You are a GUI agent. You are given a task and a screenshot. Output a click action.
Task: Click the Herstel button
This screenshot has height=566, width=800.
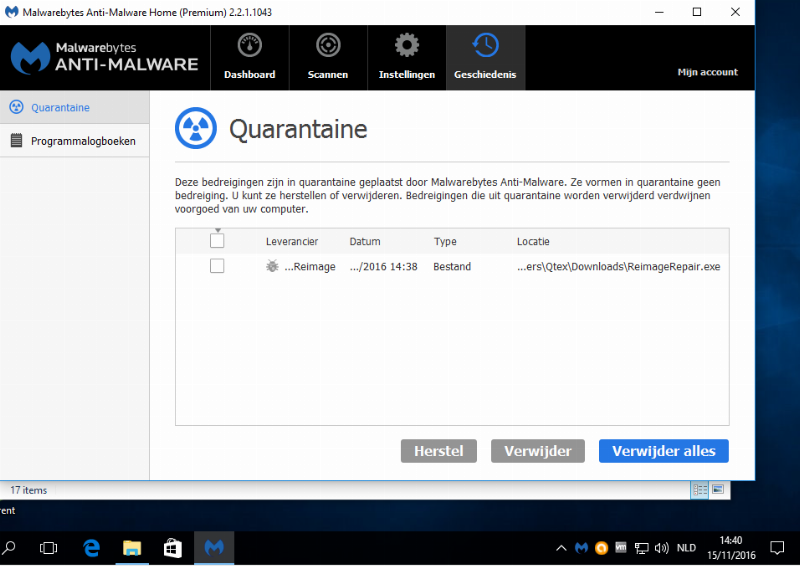point(439,451)
